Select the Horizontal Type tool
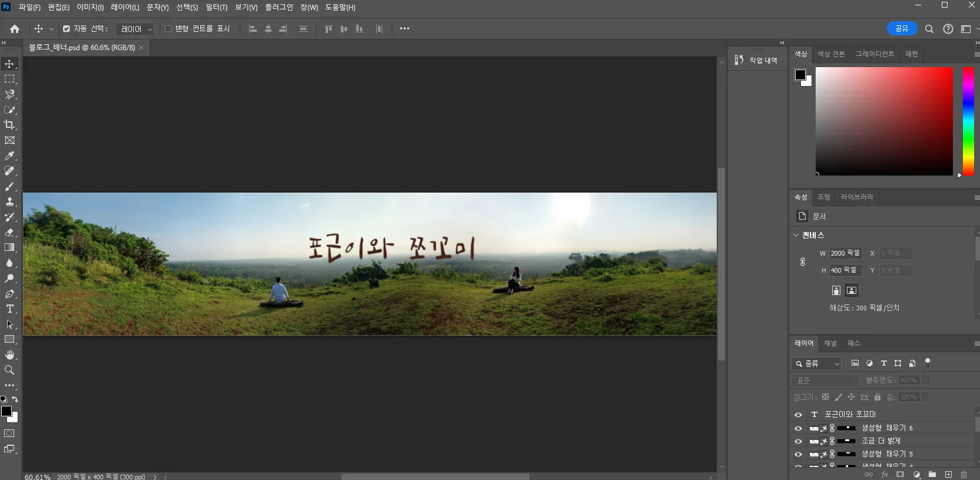 tap(9, 309)
